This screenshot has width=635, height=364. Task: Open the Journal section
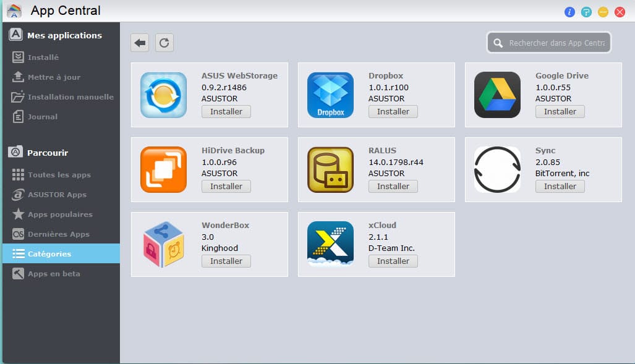61,117
